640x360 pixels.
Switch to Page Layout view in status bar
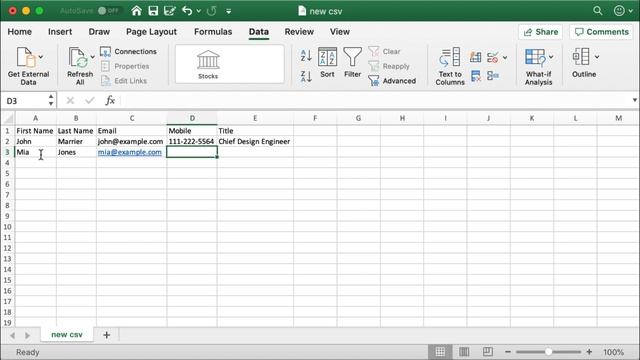click(464, 351)
